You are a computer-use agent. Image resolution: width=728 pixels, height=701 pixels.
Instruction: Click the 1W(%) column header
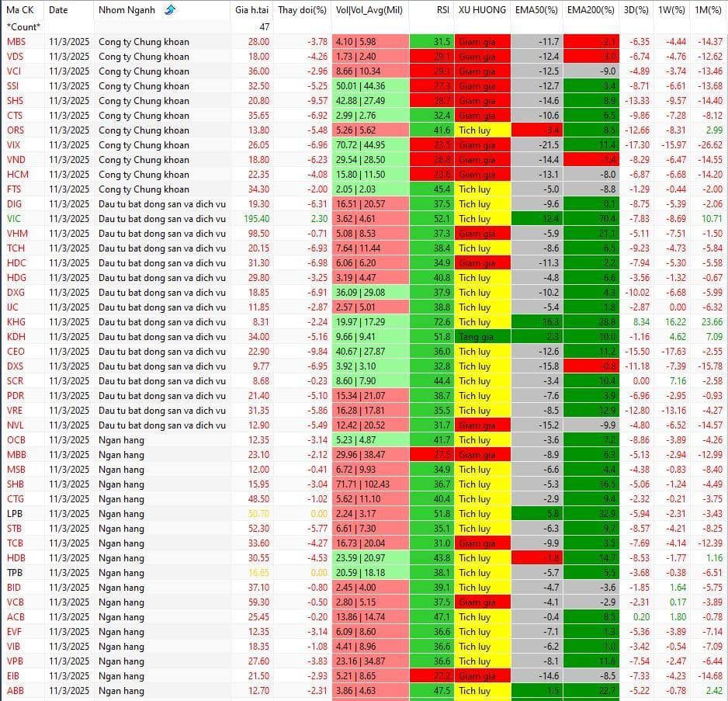pyautogui.click(x=671, y=10)
